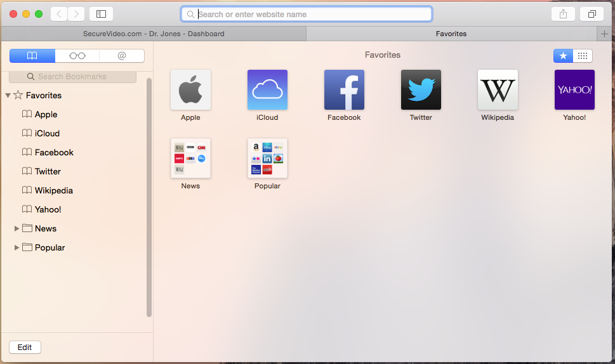Switch to SecureVideo.com Dashboard tab
The height and width of the screenshot is (364, 615).
click(x=154, y=34)
